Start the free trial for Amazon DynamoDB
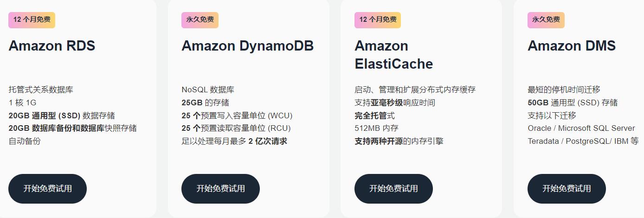 (220, 188)
